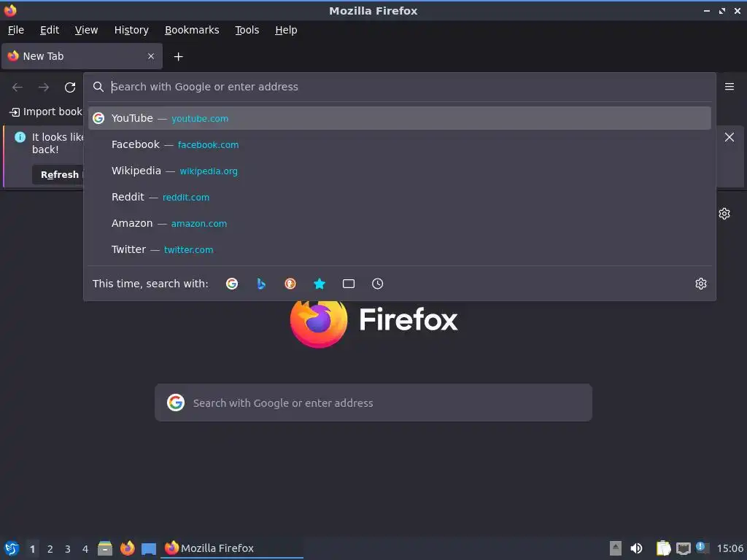The image size is (747, 560).
Task: Reload the current page
Action: point(70,87)
